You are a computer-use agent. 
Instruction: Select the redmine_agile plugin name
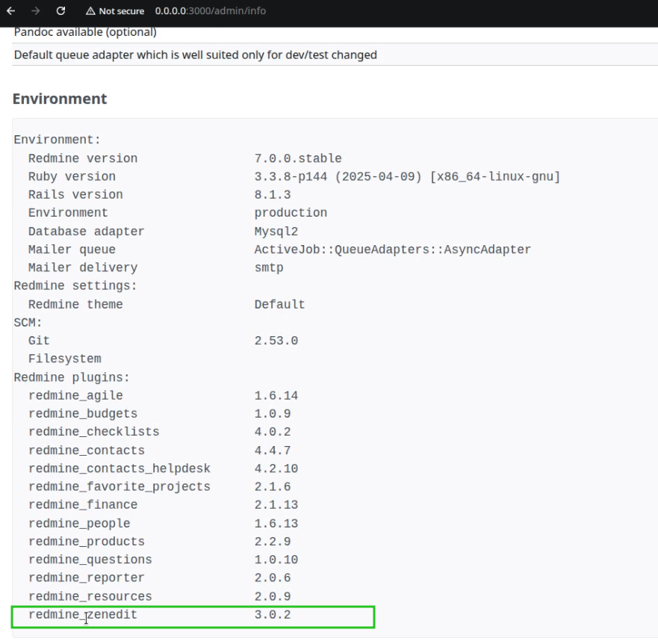coord(75,395)
